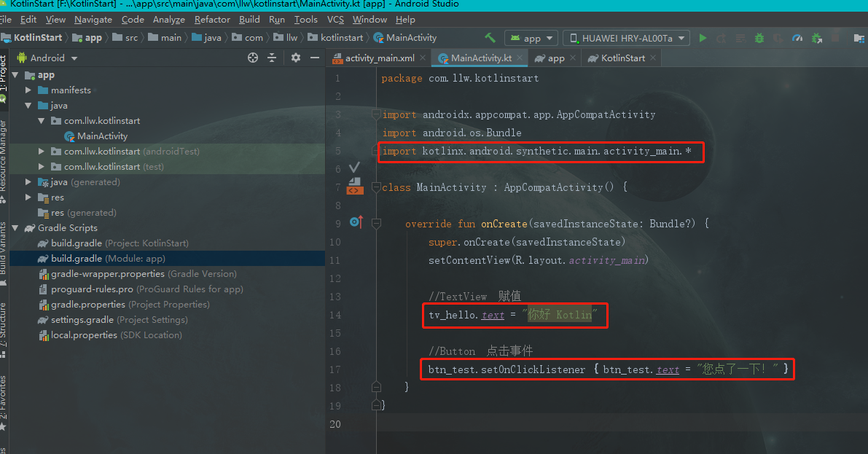The image size is (868, 454).
Task: Close the activity_main.xml tab
Action: click(x=423, y=58)
